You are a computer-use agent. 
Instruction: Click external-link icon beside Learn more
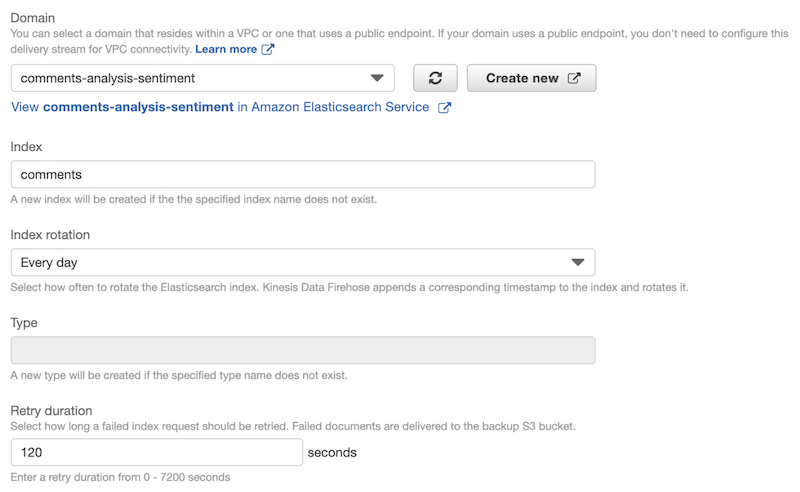[268, 49]
